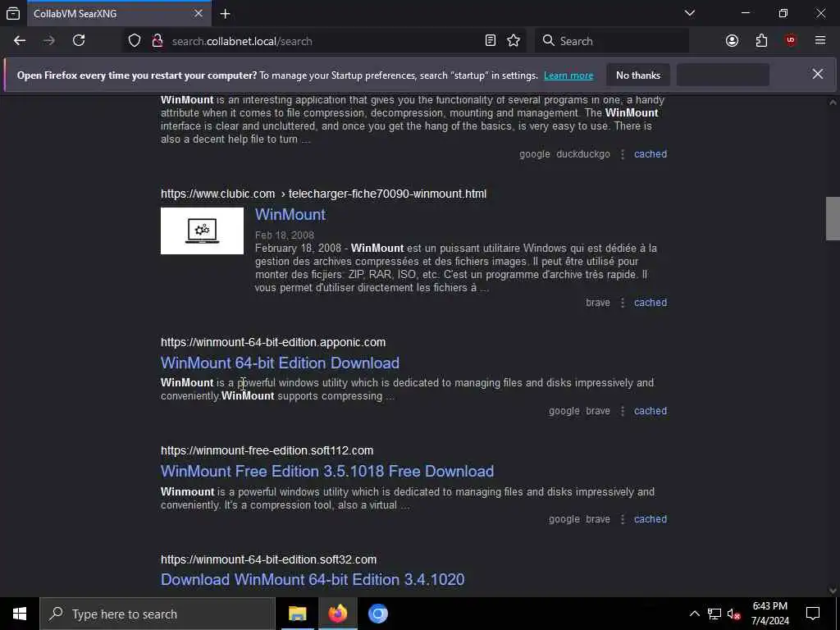Image resolution: width=840 pixels, height=630 pixels.
Task: Open options menu beside google duckduckgo
Action: 622,154
